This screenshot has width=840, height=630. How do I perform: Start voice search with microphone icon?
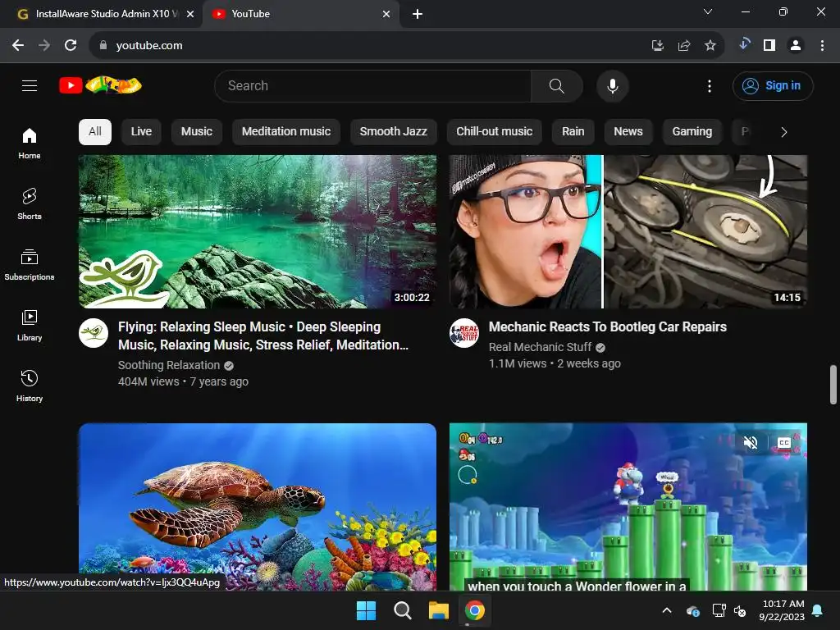pos(612,85)
